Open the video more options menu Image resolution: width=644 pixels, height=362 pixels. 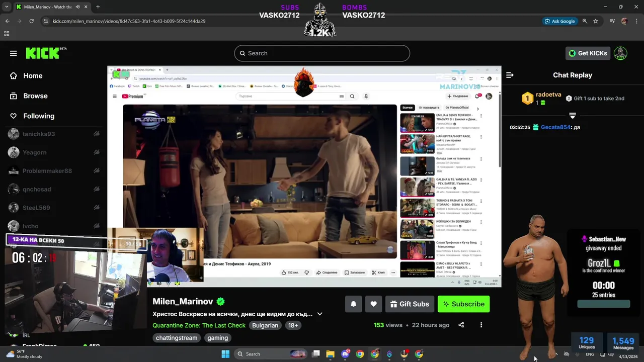pos(481,325)
